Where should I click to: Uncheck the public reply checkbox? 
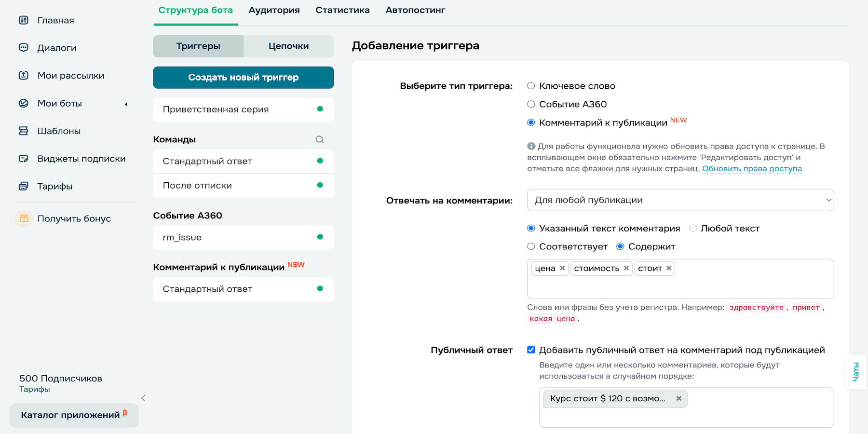tap(532, 350)
